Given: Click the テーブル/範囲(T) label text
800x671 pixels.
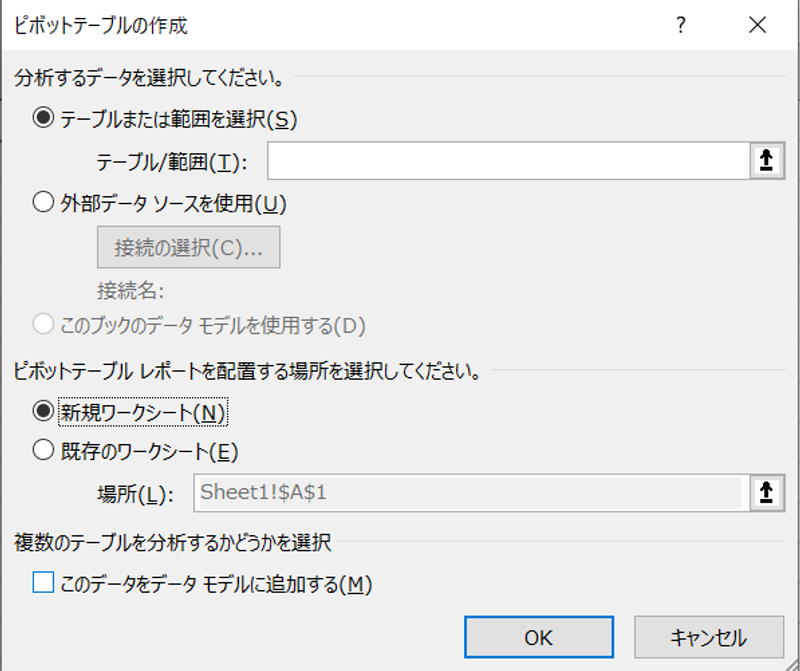Looking at the screenshot, I should click(x=171, y=162).
